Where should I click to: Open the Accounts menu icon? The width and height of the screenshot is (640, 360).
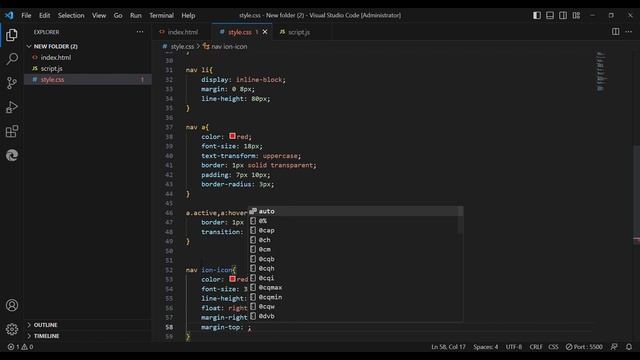pos(12,305)
